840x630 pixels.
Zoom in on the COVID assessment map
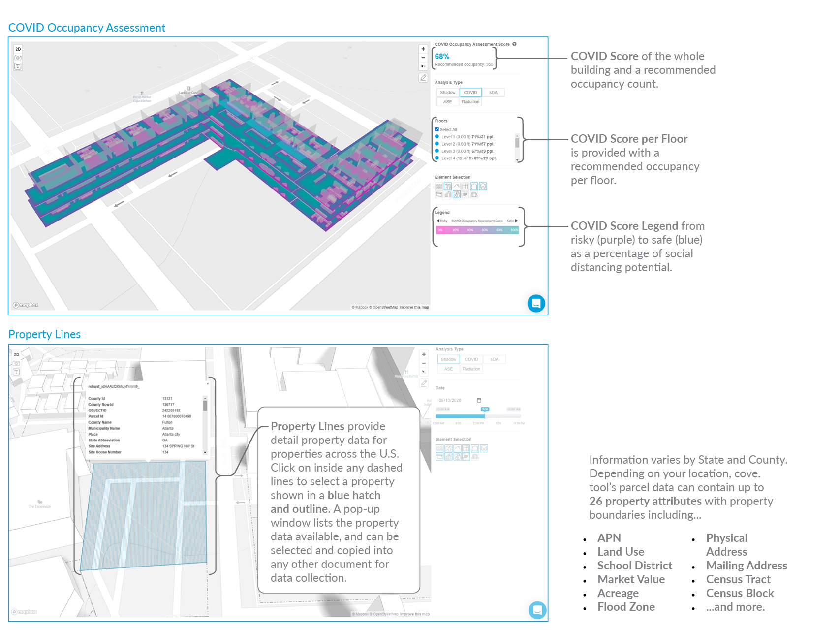(x=423, y=49)
